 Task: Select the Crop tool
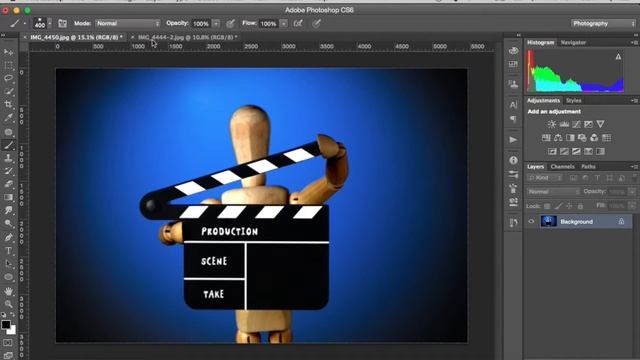(8, 104)
